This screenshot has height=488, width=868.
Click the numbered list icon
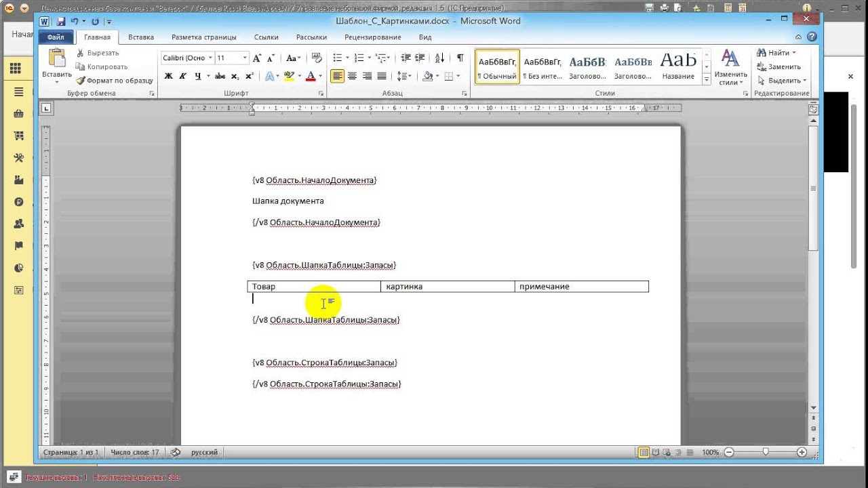click(359, 58)
